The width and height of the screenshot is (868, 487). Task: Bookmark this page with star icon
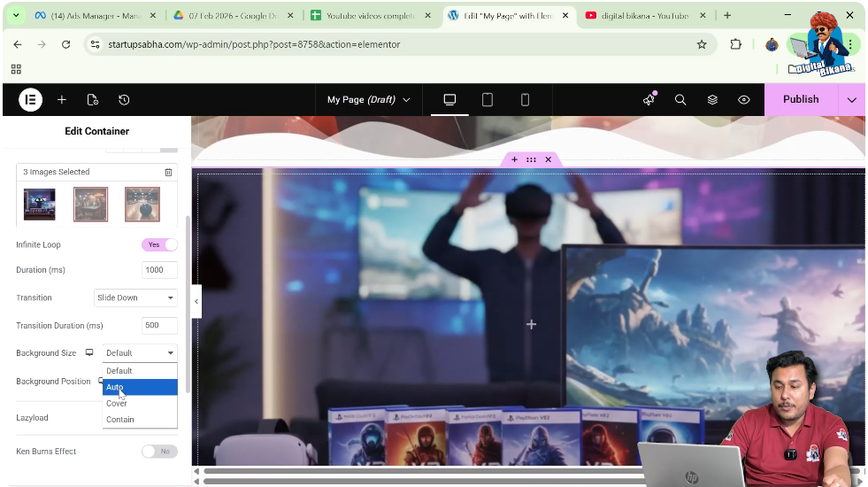coord(702,44)
